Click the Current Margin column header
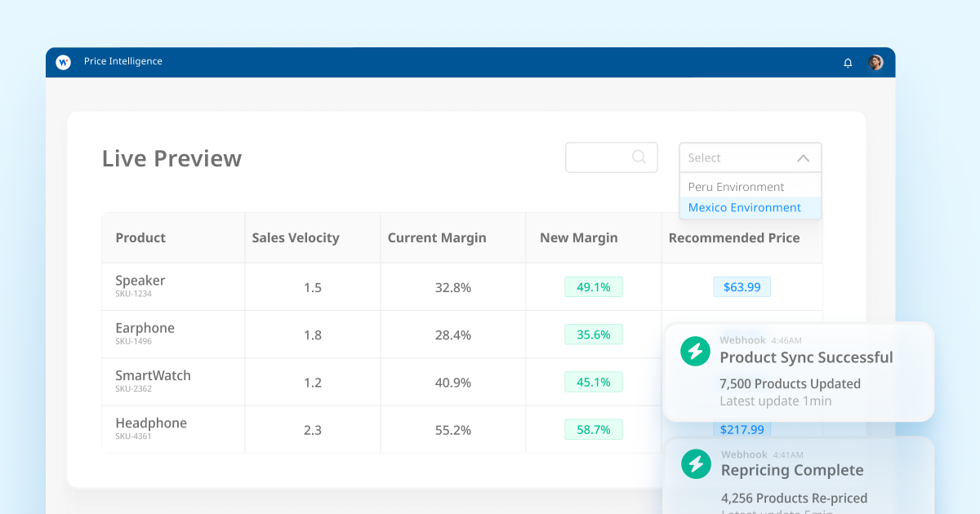Image resolution: width=980 pixels, height=514 pixels. (x=436, y=238)
